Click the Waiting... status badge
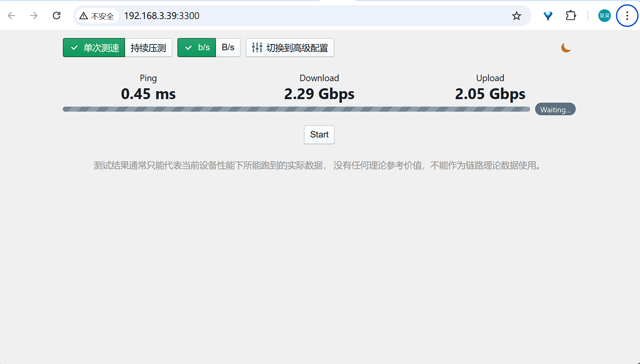The height and width of the screenshot is (364, 640). [555, 109]
